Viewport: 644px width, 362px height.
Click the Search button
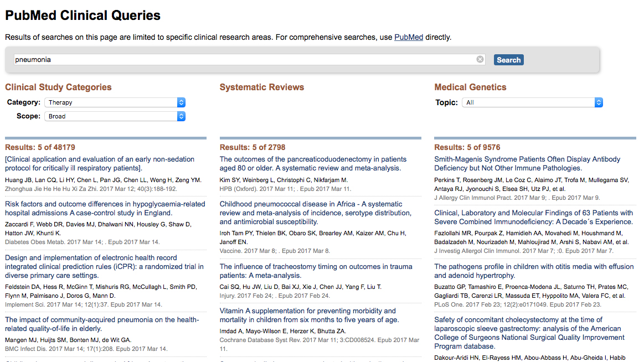(508, 60)
